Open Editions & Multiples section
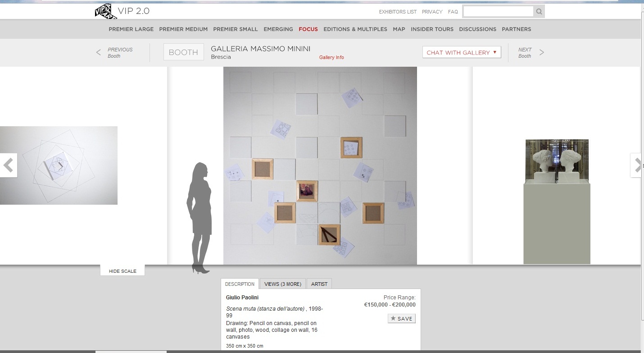The width and height of the screenshot is (644, 353). [x=355, y=29]
